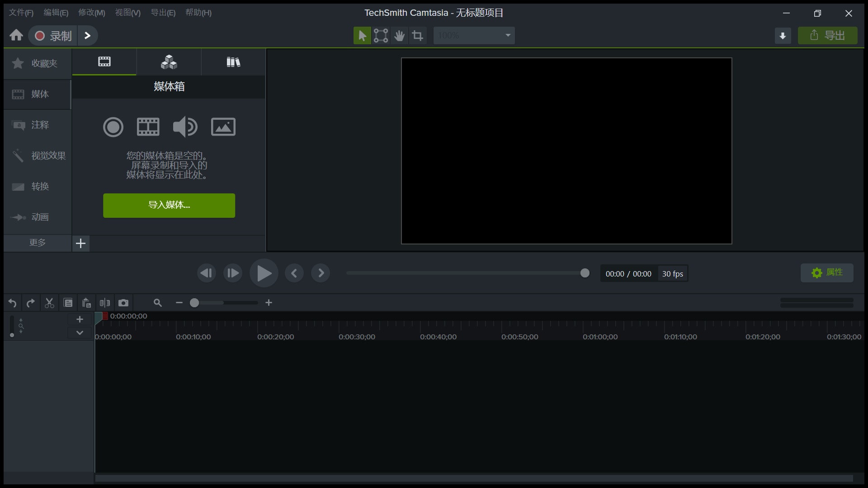Screen dimensions: 868x488
Task: Click the black preview canvas
Action: point(566,151)
